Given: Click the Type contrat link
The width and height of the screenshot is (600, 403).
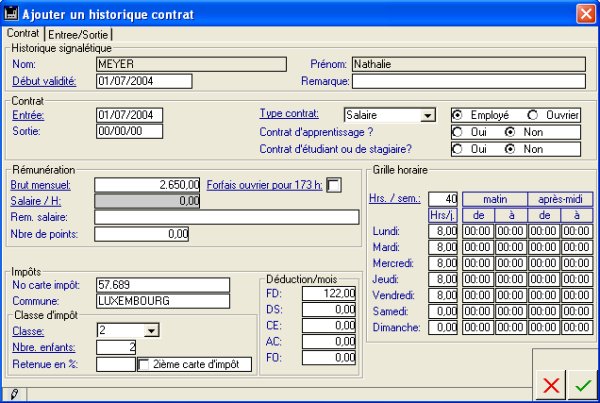Looking at the screenshot, I should pos(289,113).
